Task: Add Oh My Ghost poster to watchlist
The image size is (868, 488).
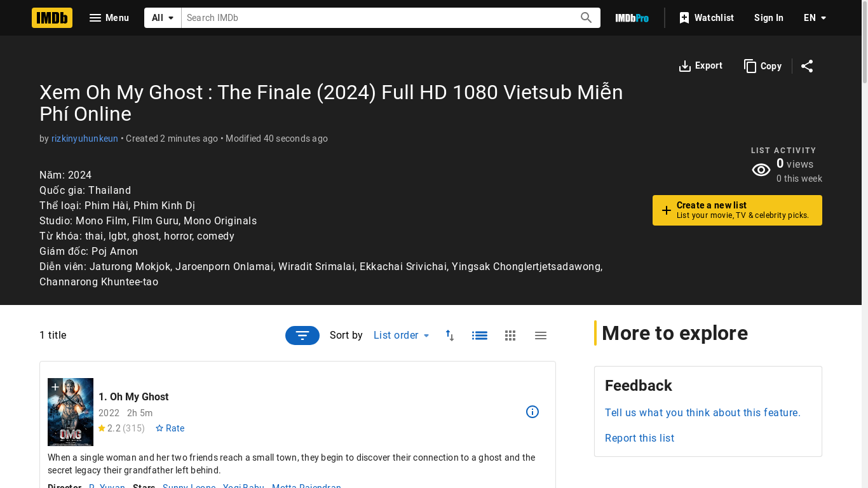Action: pos(55,387)
